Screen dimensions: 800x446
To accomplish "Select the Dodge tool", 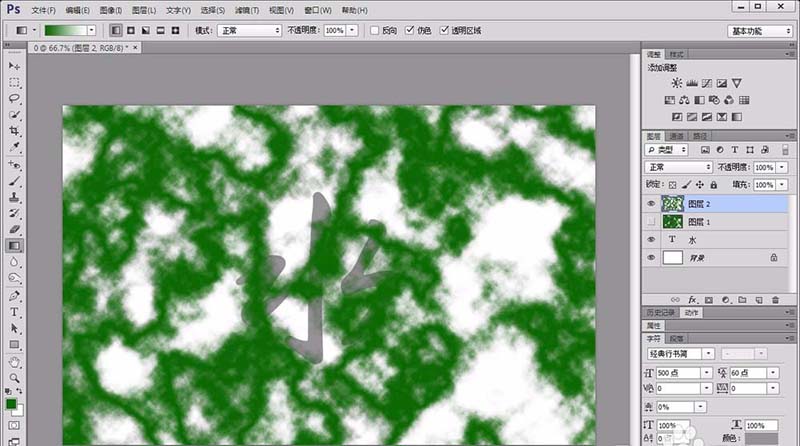I will coord(14,279).
